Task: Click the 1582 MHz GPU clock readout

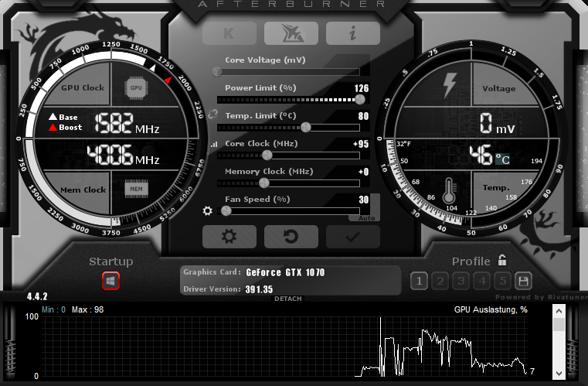Action: [127, 124]
